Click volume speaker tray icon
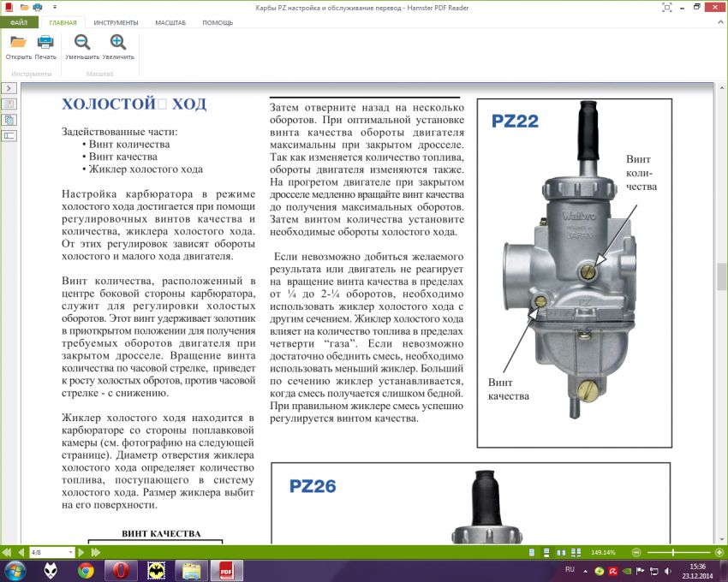This screenshot has height=582, width=728. pyautogui.click(x=668, y=571)
